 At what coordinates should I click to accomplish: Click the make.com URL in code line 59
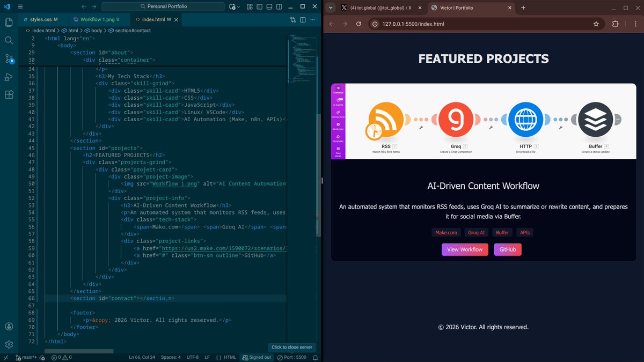(224, 248)
